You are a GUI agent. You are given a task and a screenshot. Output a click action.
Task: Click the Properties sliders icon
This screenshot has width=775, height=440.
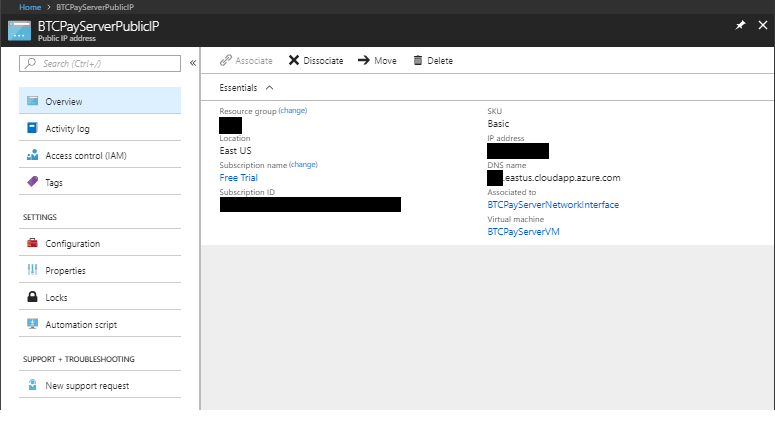coord(32,270)
